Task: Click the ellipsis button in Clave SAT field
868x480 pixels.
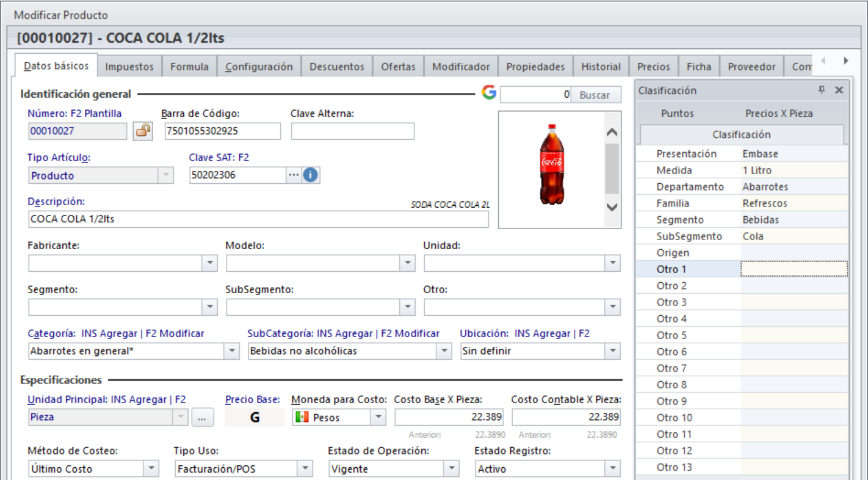Action: pyautogui.click(x=294, y=175)
